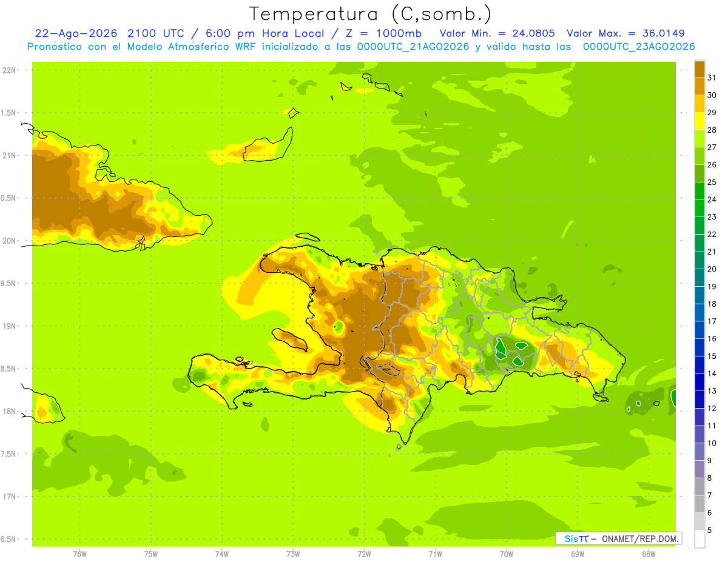Select the white legend band below 5
Image resolution: width=728 pixels, height=562 pixels.
pos(699,539)
